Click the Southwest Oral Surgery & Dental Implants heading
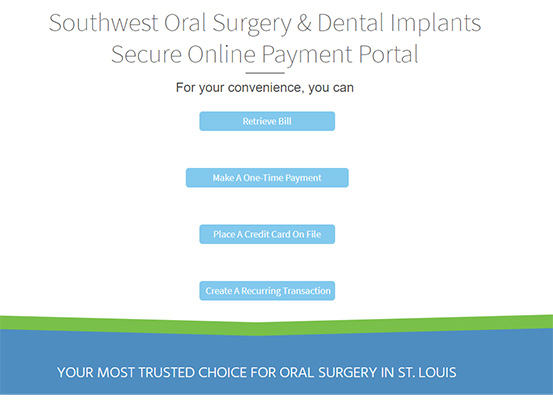 click(265, 24)
